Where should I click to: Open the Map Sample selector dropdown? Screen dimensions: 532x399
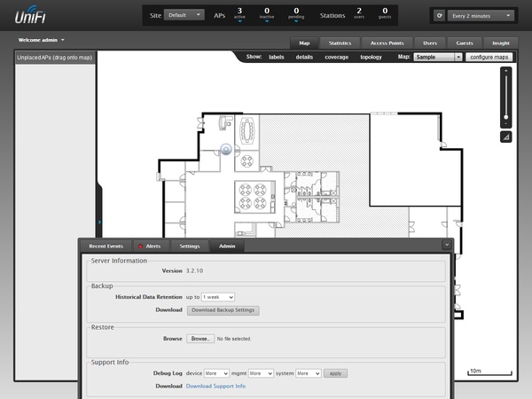438,57
